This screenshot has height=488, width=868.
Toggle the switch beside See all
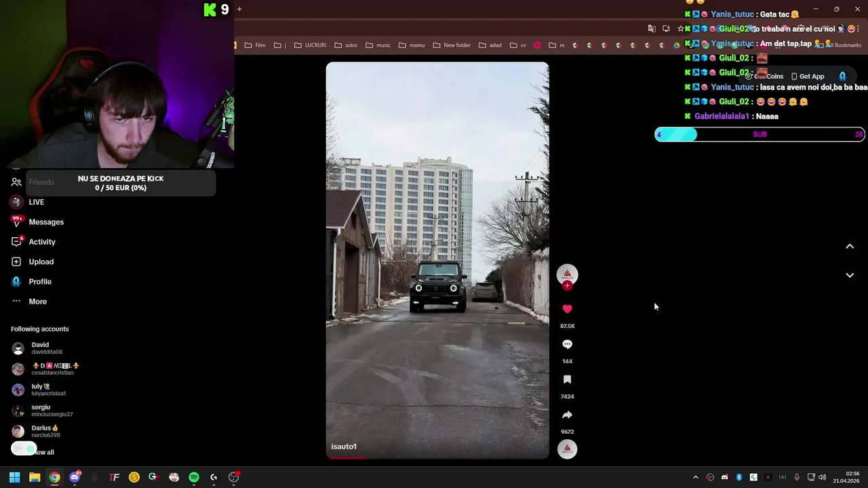click(x=24, y=449)
